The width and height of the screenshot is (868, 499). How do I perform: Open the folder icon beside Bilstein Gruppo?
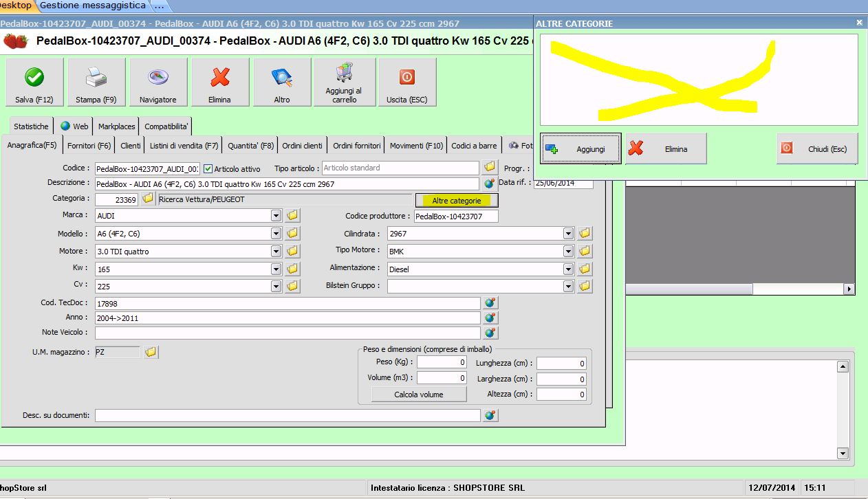pos(585,286)
